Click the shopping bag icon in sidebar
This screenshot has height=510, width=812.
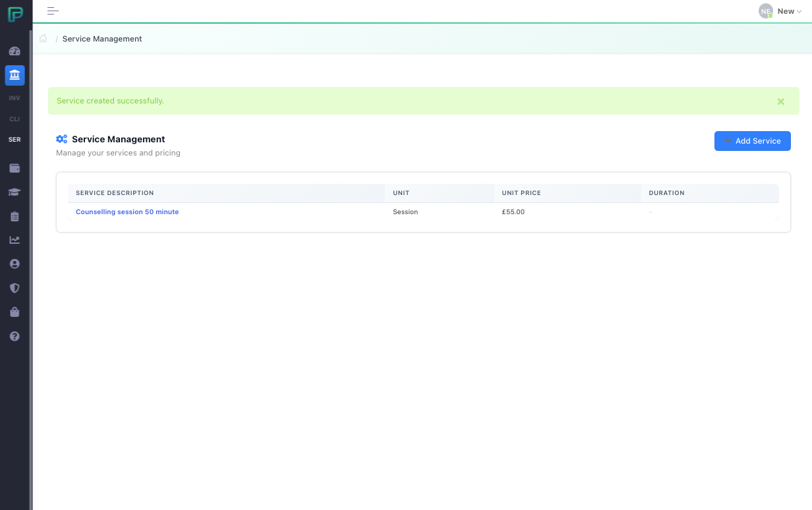tap(14, 312)
